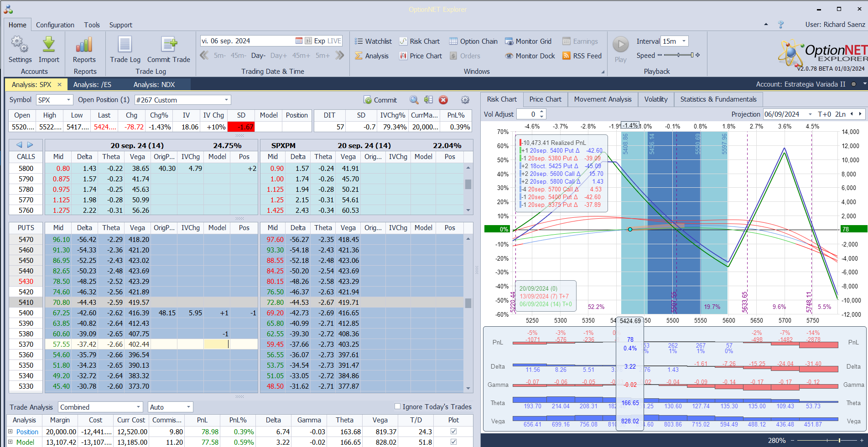Image resolution: width=868 pixels, height=447 pixels.
Task: Increase Vol Adjust with the up stepper
Action: [x=542, y=112]
